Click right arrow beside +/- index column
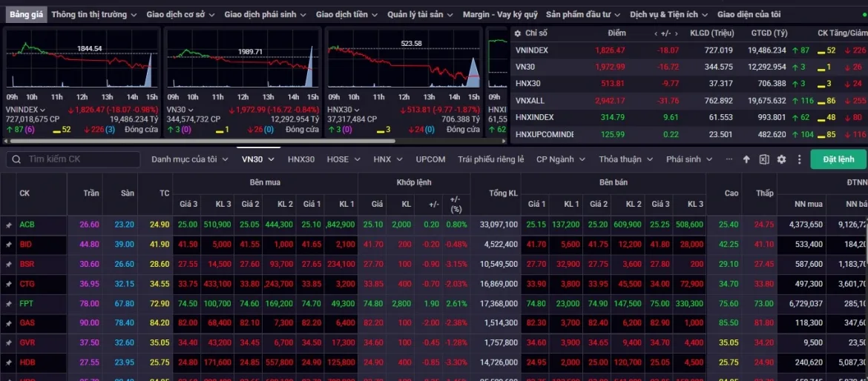The width and height of the screenshot is (868, 381). (677, 33)
